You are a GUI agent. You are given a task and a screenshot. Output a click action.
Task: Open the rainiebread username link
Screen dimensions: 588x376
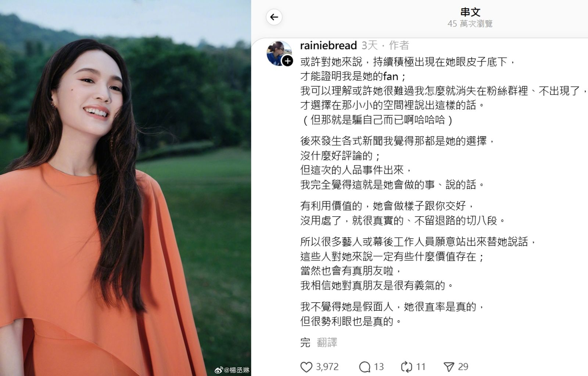coord(328,45)
